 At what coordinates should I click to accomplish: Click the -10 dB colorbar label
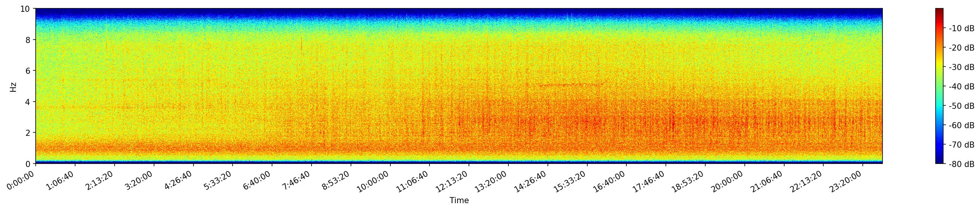(x=961, y=29)
